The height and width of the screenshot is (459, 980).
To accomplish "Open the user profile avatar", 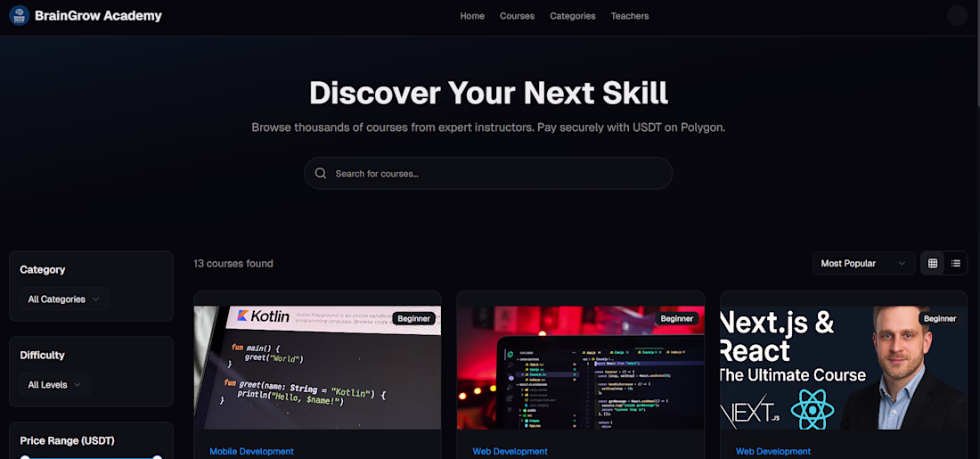I will [957, 16].
